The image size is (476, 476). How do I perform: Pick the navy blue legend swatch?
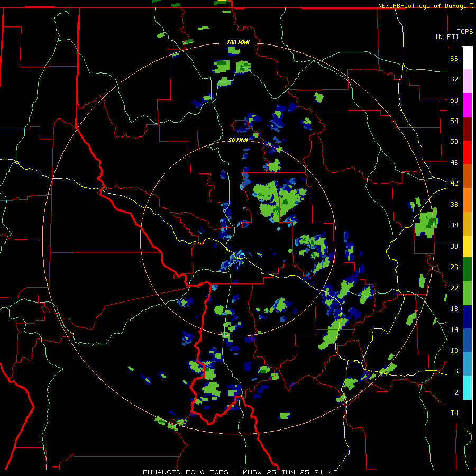click(x=467, y=317)
